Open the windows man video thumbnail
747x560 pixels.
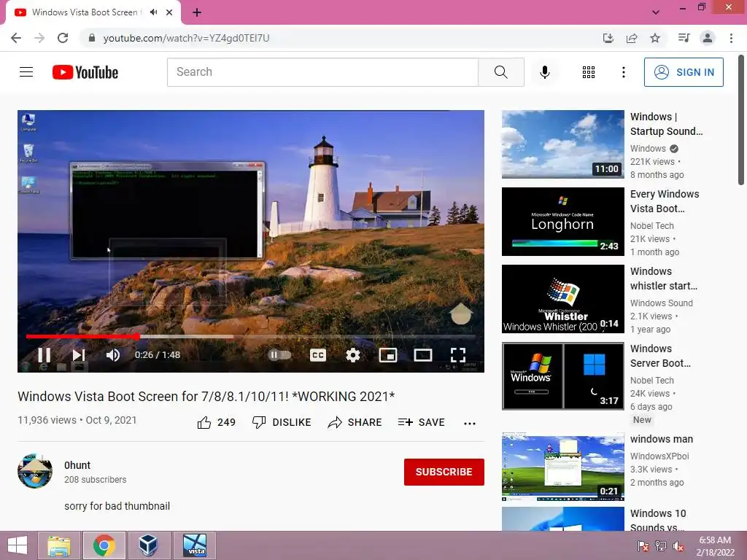pyautogui.click(x=562, y=467)
